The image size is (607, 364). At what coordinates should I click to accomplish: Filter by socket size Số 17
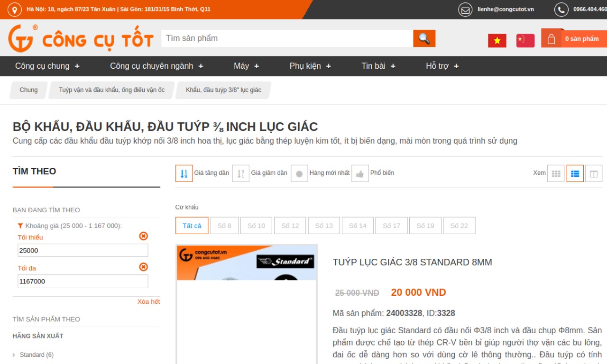click(392, 226)
